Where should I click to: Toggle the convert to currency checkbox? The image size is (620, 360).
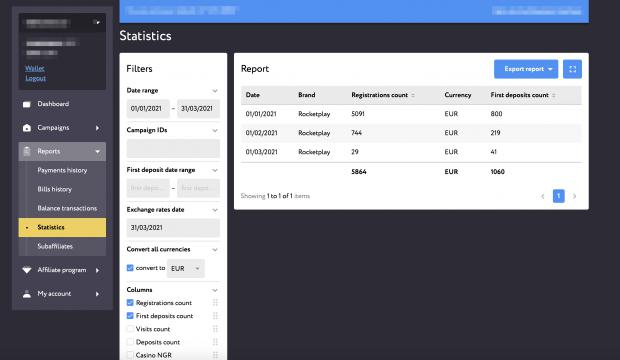coord(130,268)
